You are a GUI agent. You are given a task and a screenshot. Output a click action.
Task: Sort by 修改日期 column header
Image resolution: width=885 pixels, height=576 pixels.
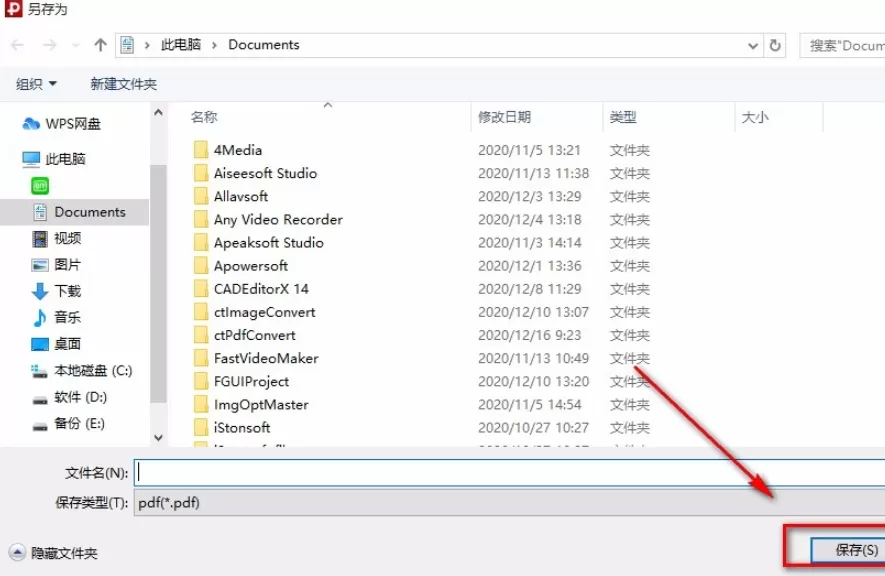pyautogui.click(x=505, y=117)
